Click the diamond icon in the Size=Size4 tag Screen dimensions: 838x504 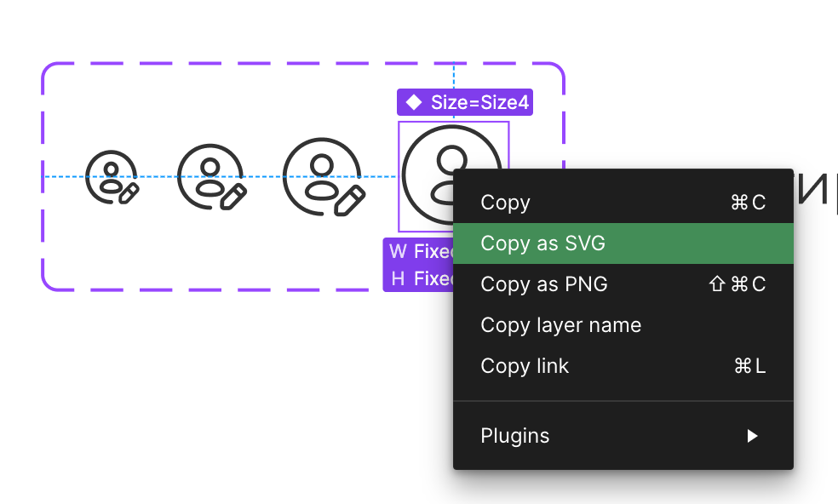[x=414, y=103]
